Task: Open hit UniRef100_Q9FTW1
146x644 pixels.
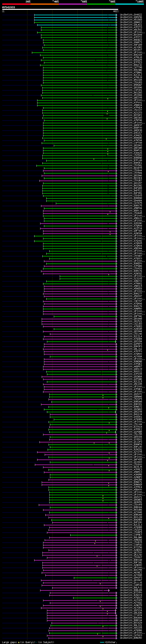Action: coord(131,316)
